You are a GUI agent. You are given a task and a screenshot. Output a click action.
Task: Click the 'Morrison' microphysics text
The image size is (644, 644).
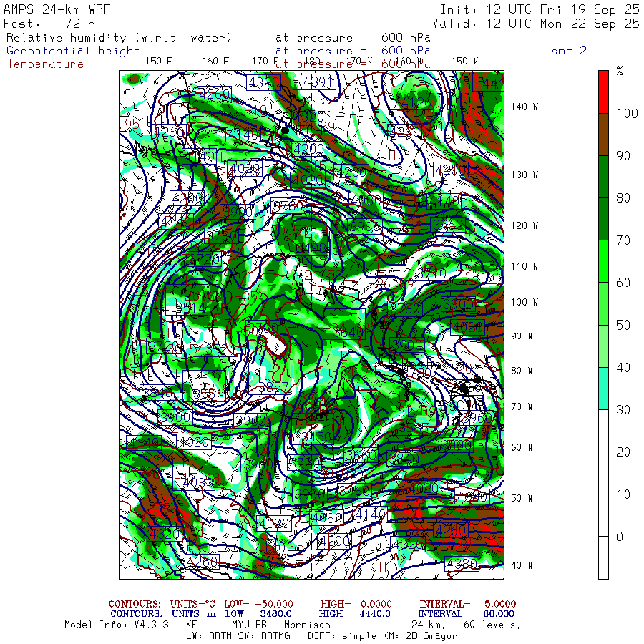pyautogui.click(x=307, y=625)
